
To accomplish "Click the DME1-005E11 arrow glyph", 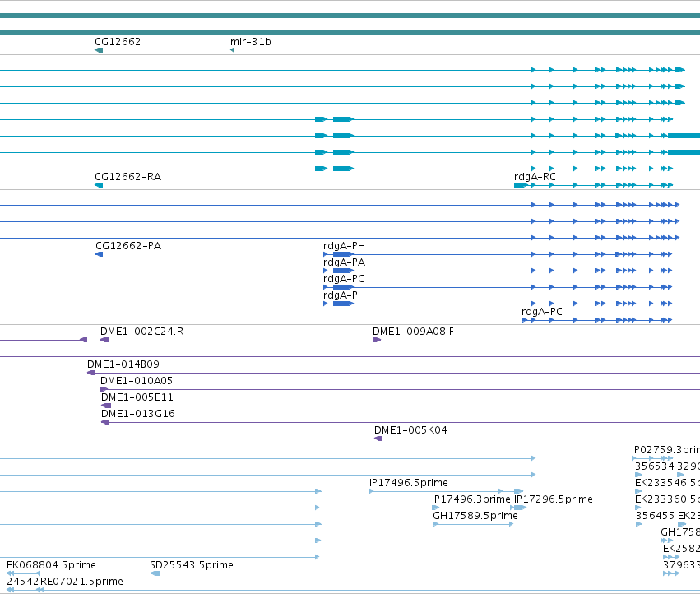I will (106, 406).
